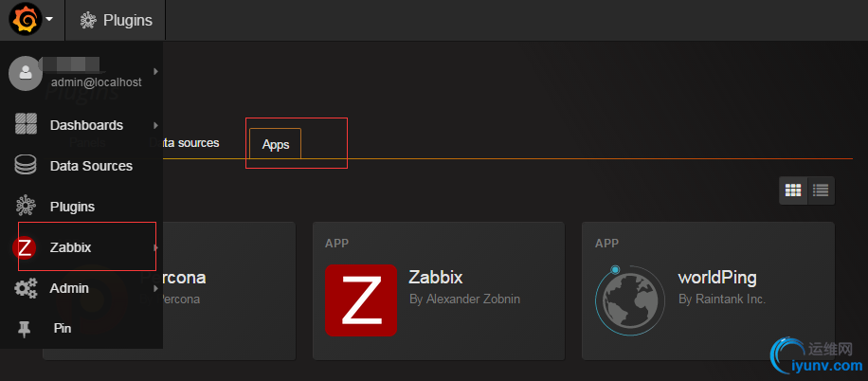Switch to grid view layout
Viewport: 868px width, 381px height.
(x=793, y=190)
